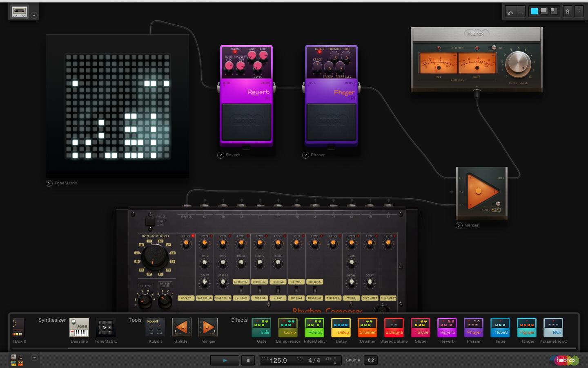Open help with the question mark icon
Viewport: 588px width, 368px height.
[579, 11]
